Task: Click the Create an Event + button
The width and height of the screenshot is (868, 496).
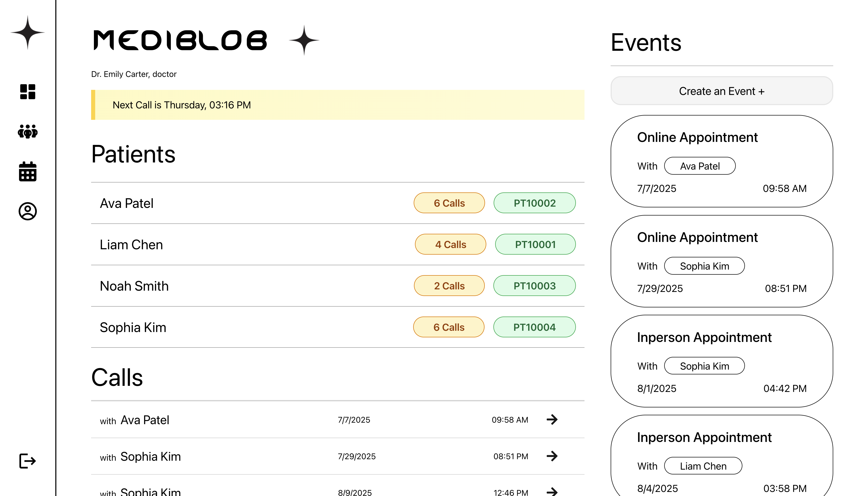Action: coord(721,91)
